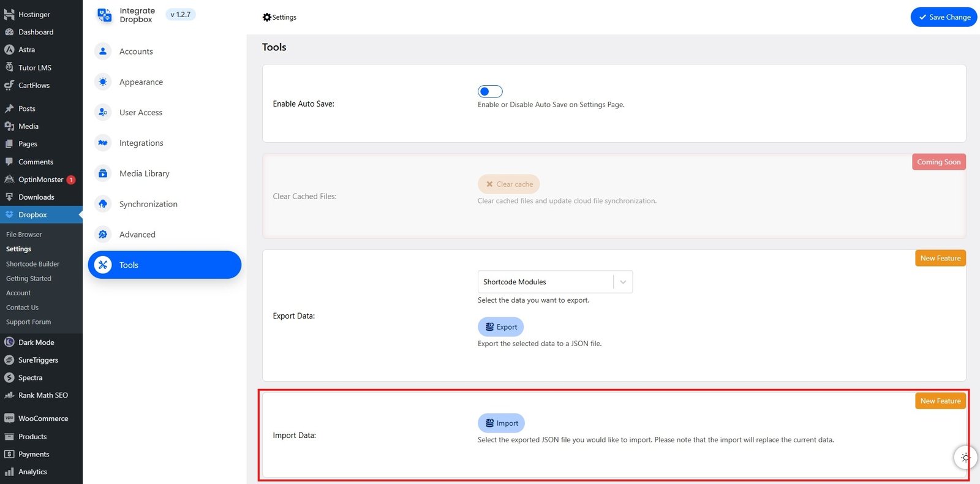Image resolution: width=980 pixels, height=484 pixels.
Task: Click the Hostinger logo icon in sidebar
Action: 9,14
